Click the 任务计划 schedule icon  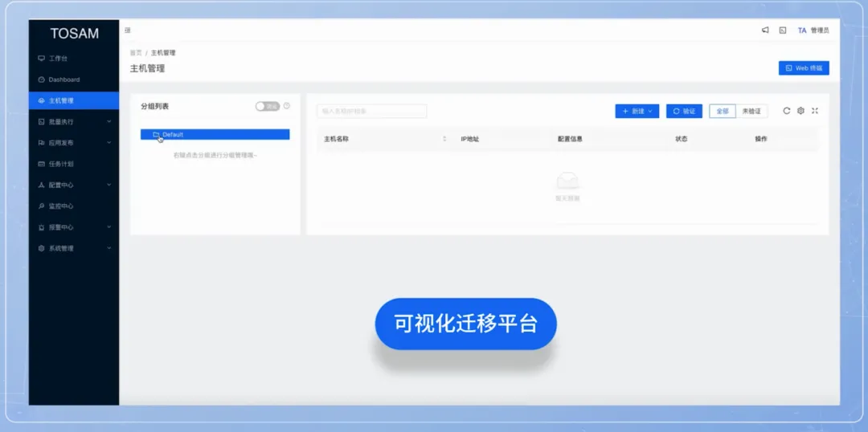click(x=41, y=164)
